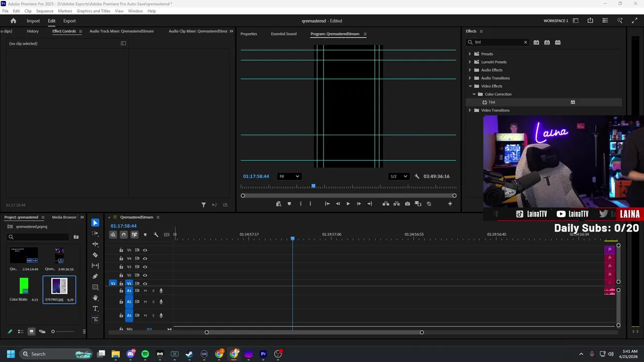Open the Graphics and Titles menu
Screen dimensions: 644x362
[x=94, y=11]
